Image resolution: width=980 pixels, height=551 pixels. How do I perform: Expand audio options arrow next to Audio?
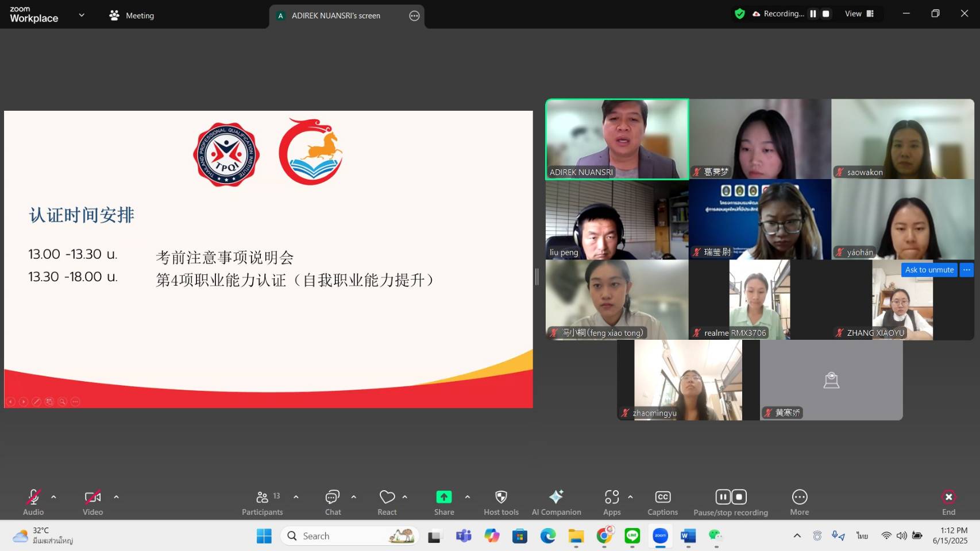[x=53, y=497]
